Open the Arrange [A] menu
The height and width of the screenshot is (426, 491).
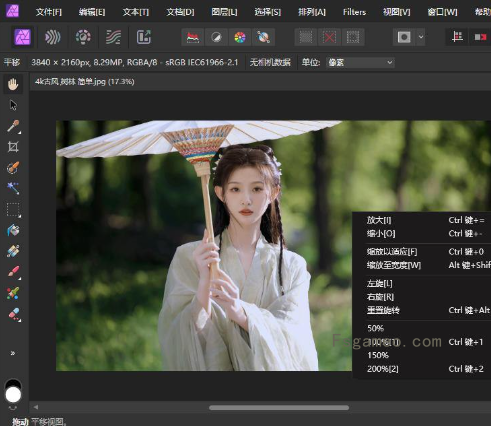pos(312,12)
